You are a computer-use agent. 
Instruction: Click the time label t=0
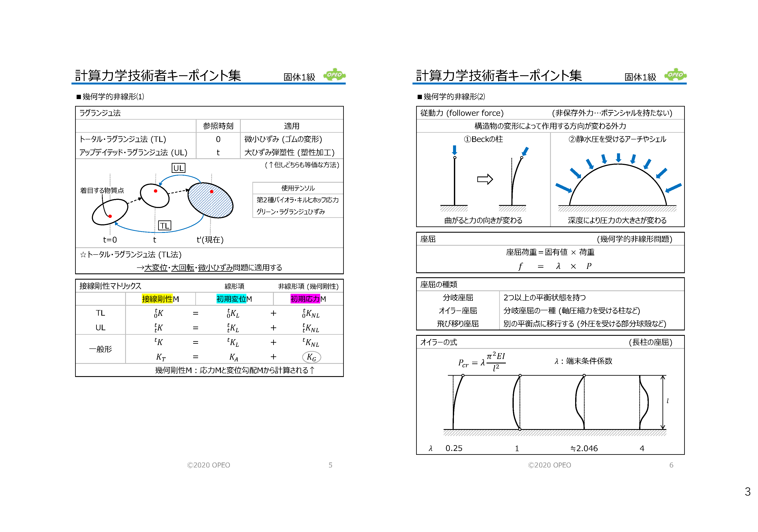tap(110, 240)
